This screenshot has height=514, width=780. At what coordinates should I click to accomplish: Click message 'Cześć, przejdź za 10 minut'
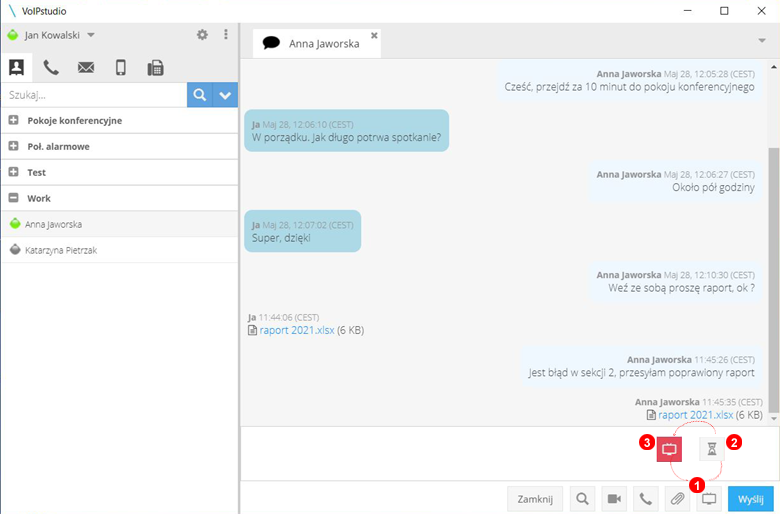[629, 81]
